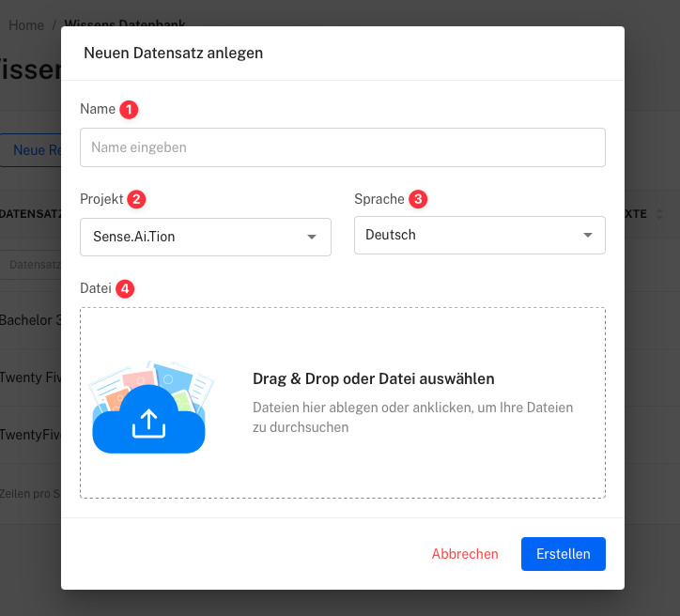Click the red badge 4 beside Datei
This screenshot has height=616, width=680.
[x=125, y=288]
